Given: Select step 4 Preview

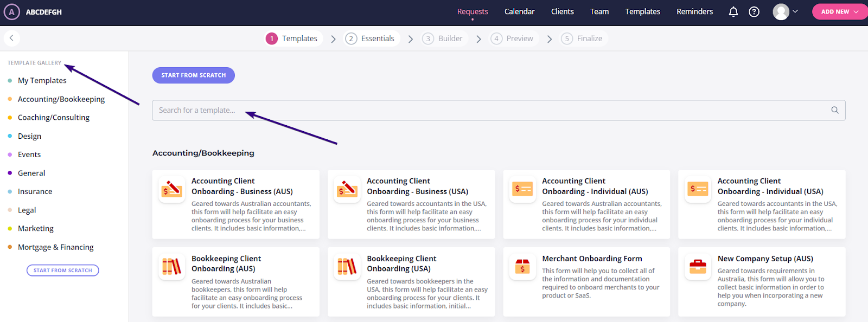Looking at the screenshot, I should click(513, 38).
